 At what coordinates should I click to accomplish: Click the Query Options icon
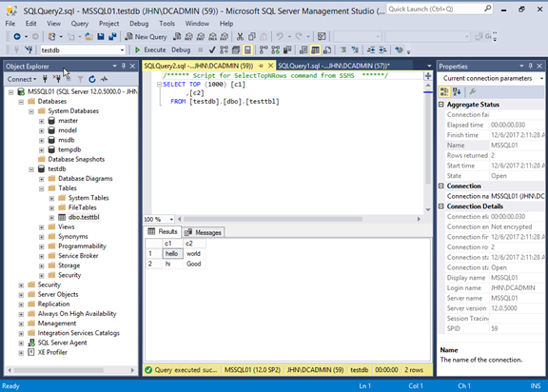[236, 50]
